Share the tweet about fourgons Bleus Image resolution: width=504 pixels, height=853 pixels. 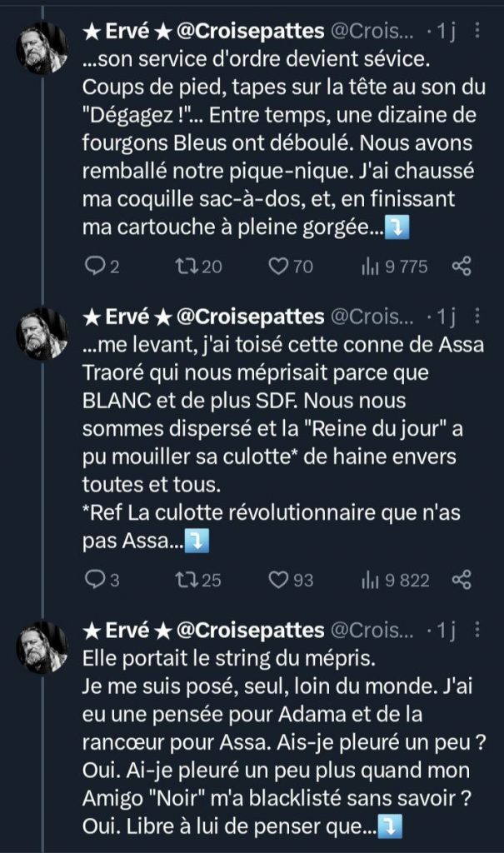coord(462,267)
